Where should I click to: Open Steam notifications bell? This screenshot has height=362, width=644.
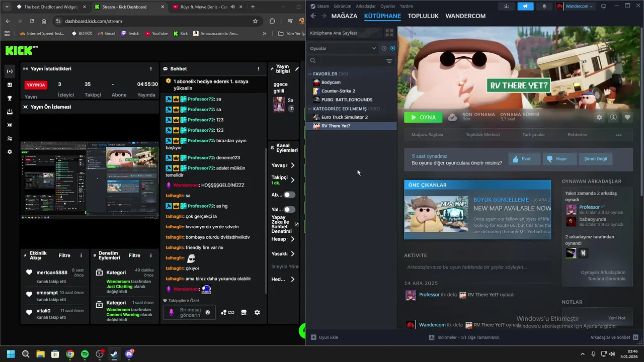[544, 6]
